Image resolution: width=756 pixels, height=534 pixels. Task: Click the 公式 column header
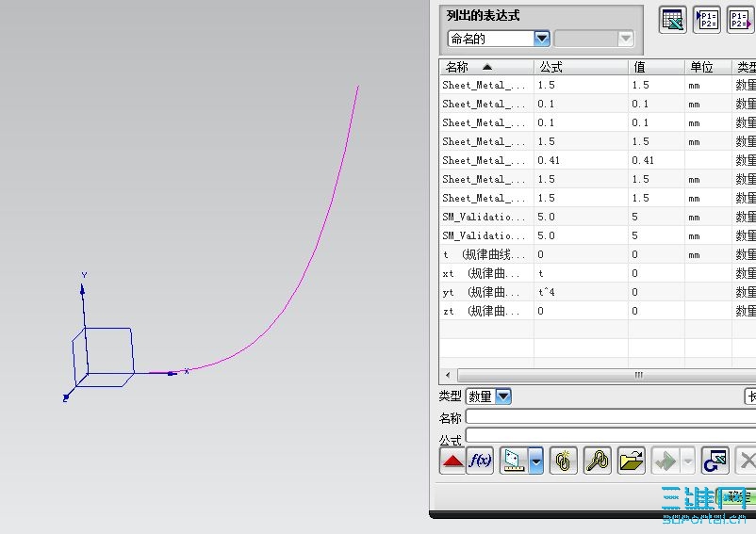[581, 67]
